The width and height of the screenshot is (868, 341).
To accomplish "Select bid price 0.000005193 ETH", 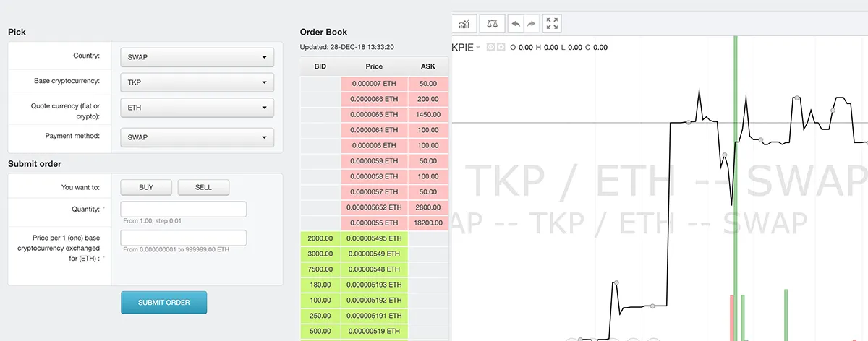I will 374,285.
